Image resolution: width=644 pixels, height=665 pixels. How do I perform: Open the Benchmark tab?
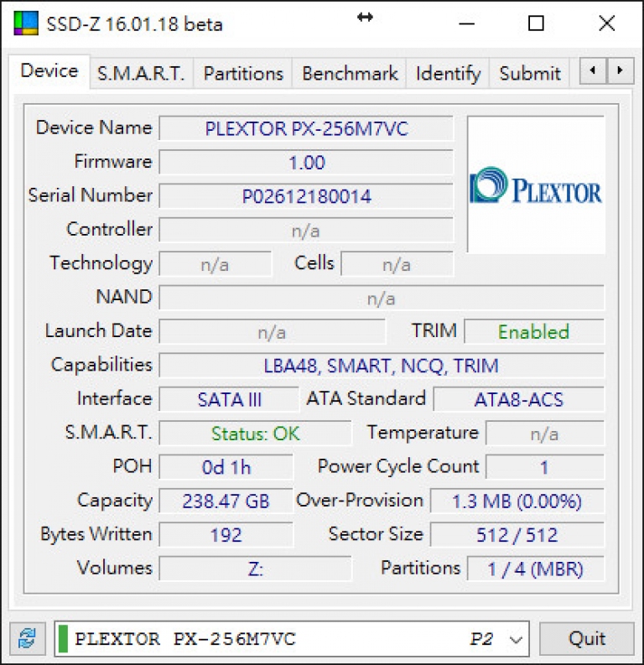coord(350,73)
